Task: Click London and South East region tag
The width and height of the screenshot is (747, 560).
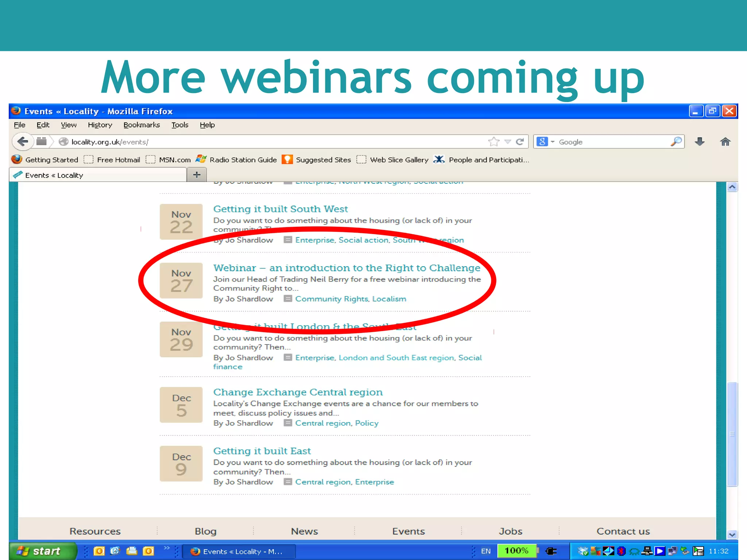Action: coord(396,358)
